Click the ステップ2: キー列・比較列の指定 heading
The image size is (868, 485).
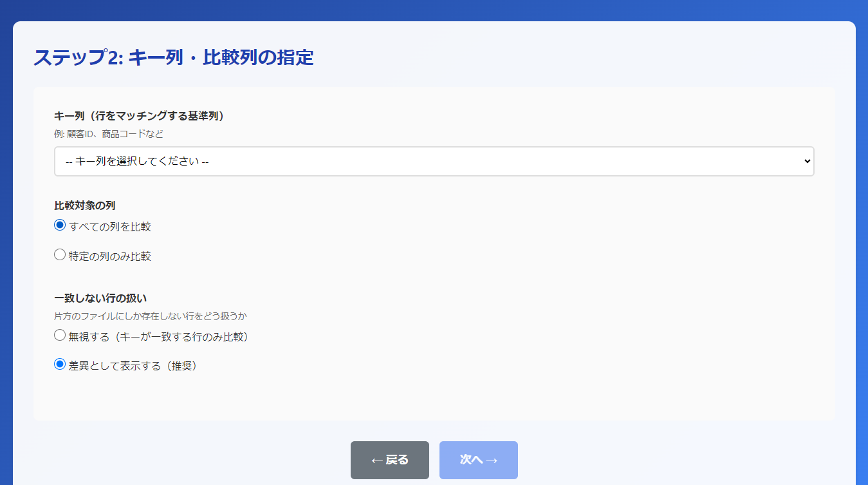click(x=173, y=57)
